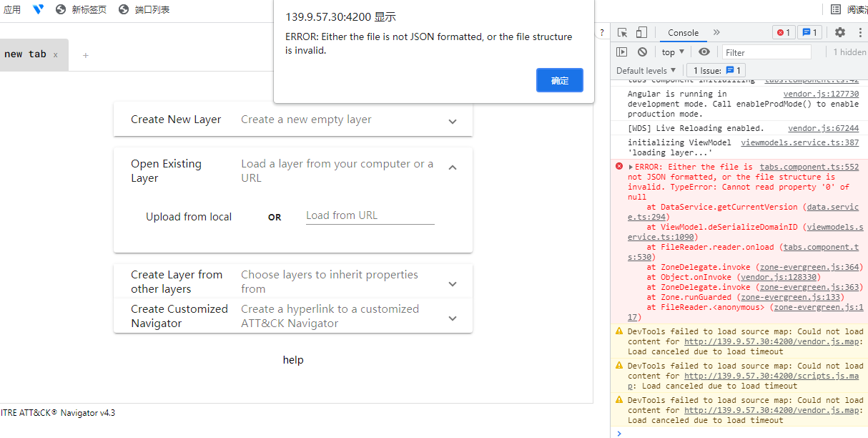Open the create live expression eye icon
The image size is (868, 438).
[x=704, y=51]
